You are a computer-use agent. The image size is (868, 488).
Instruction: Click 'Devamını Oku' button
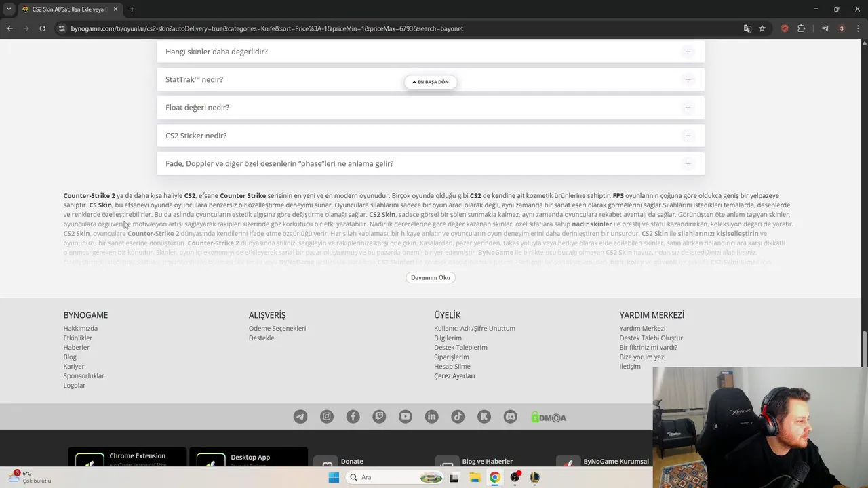pyautogui.click(x=431, y=277)
